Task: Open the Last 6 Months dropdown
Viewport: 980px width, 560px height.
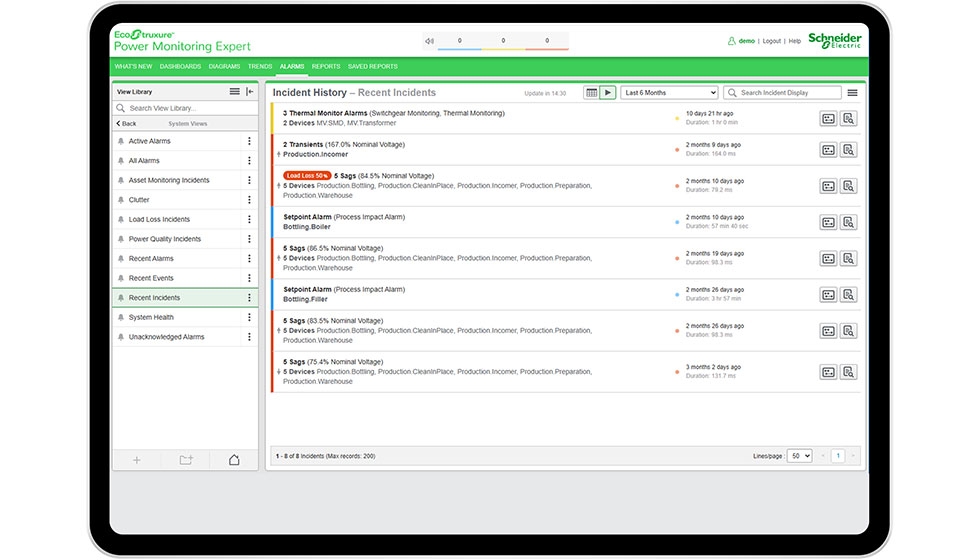Action: click(669, 93)
